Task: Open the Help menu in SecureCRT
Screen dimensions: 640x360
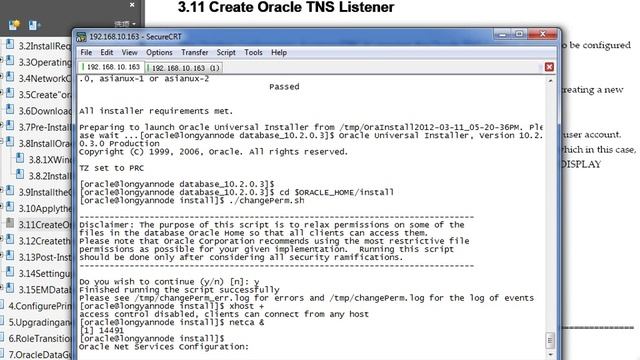Action: (279, 53)
